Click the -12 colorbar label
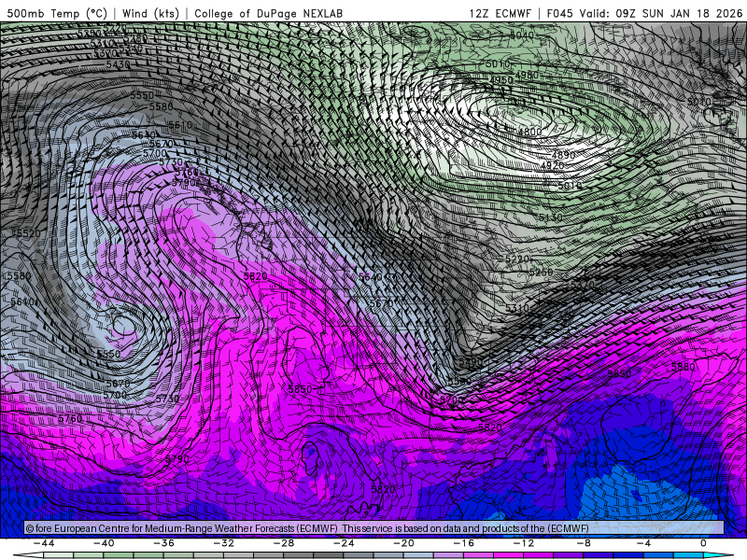747x560 pixels. pyautogui.click(x=524, y=543)
